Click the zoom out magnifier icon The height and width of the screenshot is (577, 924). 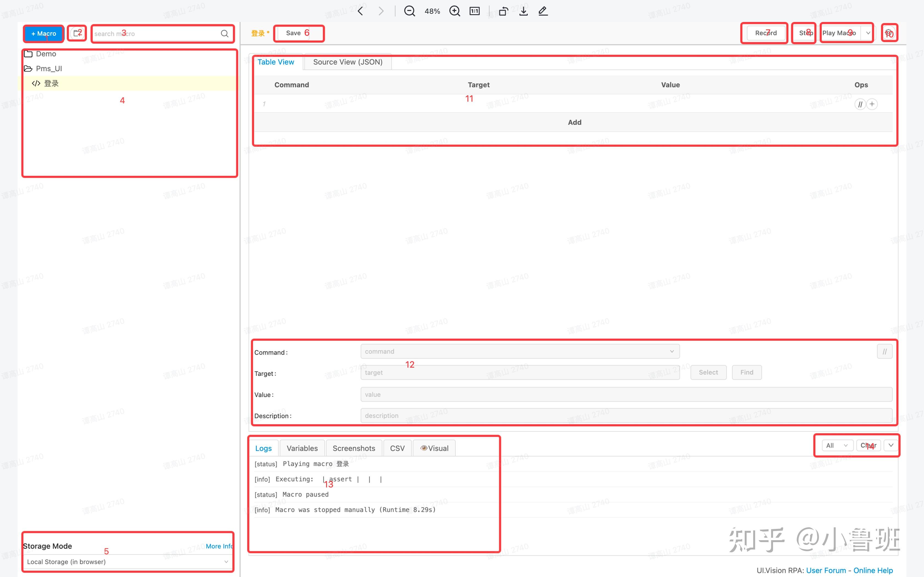(409, 11)
